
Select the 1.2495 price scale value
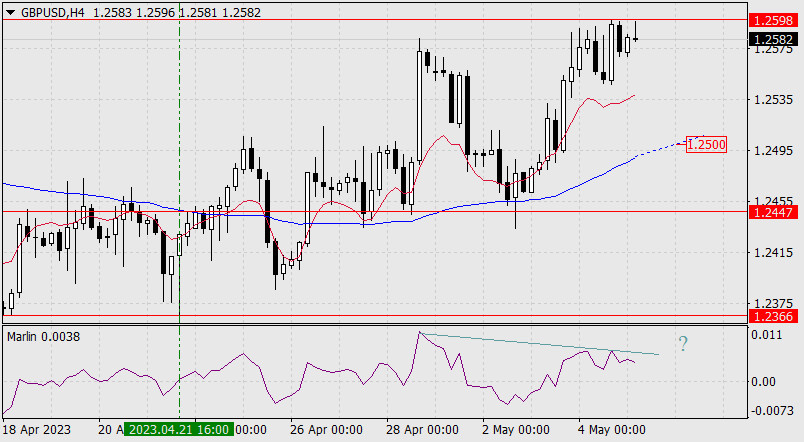click(x=773, y=151)
